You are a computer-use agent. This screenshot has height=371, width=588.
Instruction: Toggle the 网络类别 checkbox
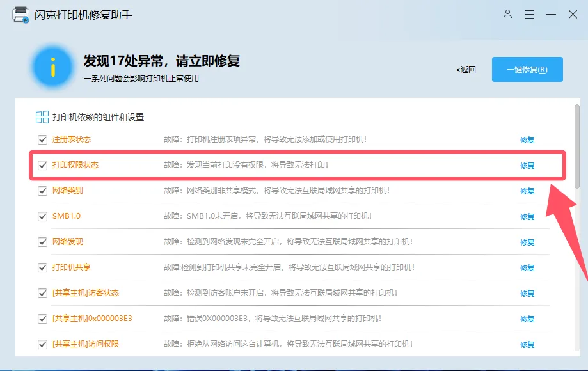(42, 191)
